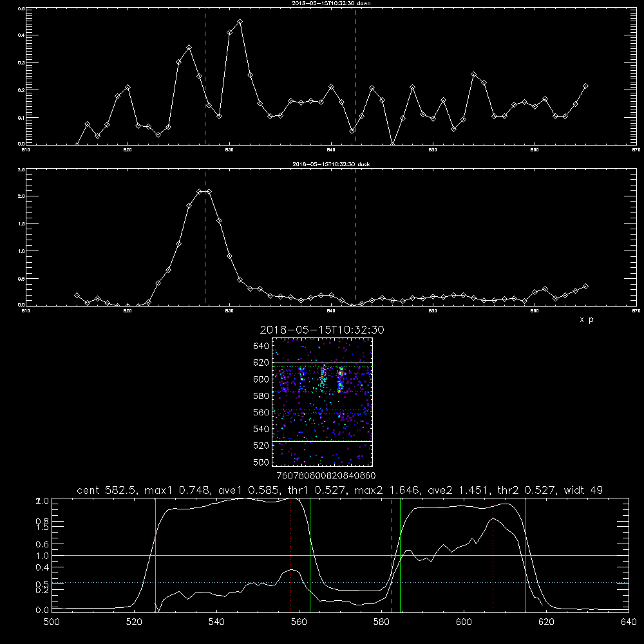
Task: Click the 620 x-axis label of bottom plot
Action: tap(546, 622)
